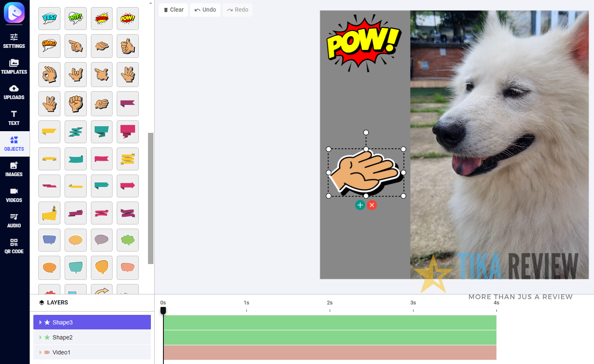Insert the thumbs up hand sticker
This screenshot has height=364, width=594.
[128, 46]
